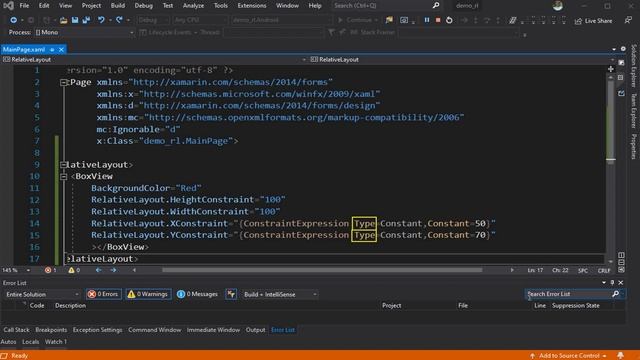Viewport: 640px width, 360px height.
Task: Open the Help menu
Action: click(x=315, y=6)
